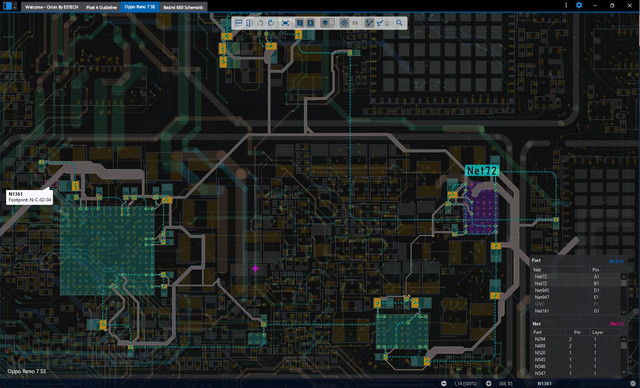Toggle the net connection highlight button
The width and height of the screenshot is (640, 388).
369,23
